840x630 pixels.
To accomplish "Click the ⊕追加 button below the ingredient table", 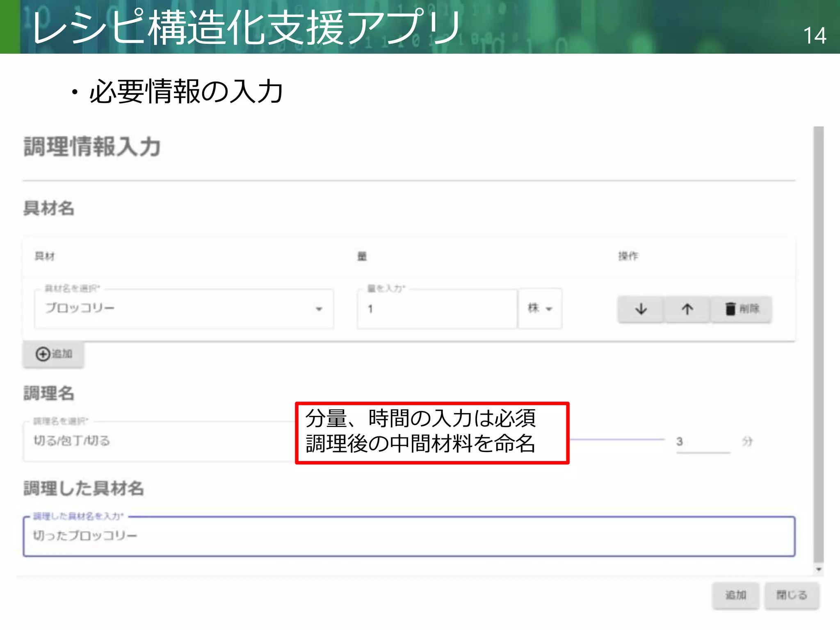I will tap(54, 354).
